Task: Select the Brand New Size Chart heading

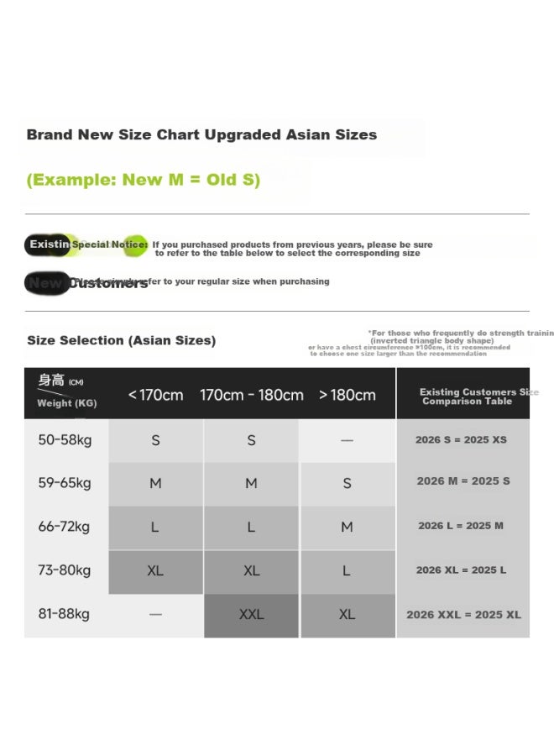Action: point(201,134)
